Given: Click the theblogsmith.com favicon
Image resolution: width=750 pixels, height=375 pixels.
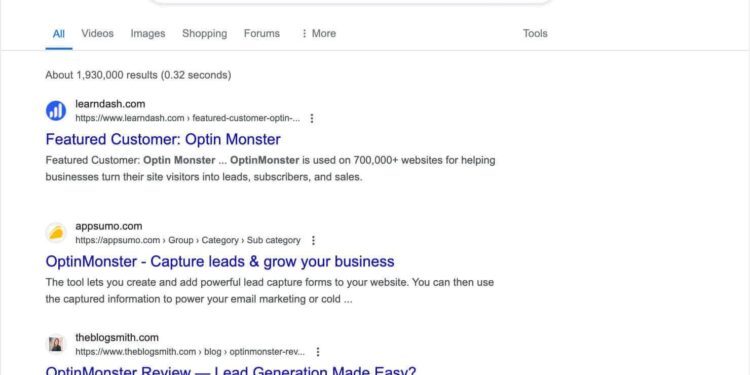Looking at the screenshot, I should [x=56, y=344].
